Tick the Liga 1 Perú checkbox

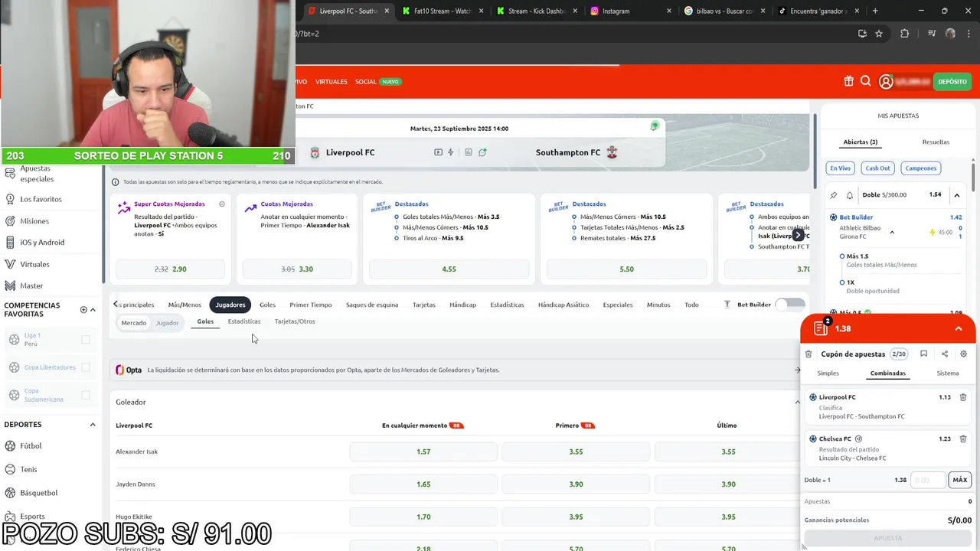(x=86, y=340)
